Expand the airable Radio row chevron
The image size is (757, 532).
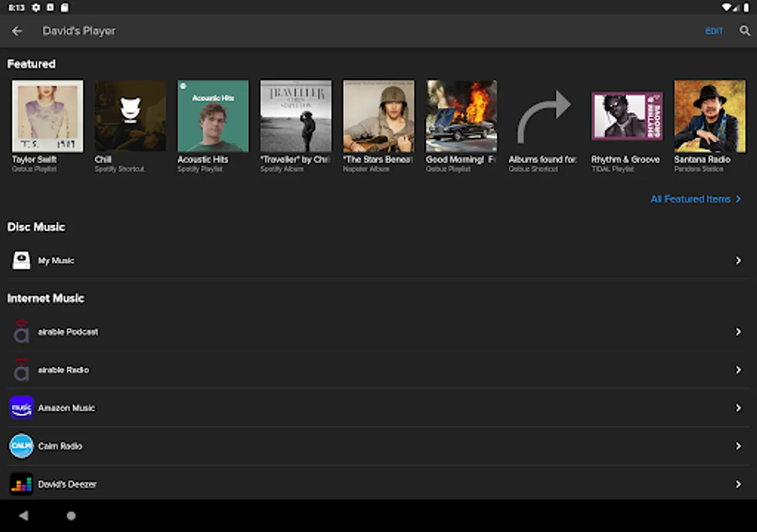738,369
